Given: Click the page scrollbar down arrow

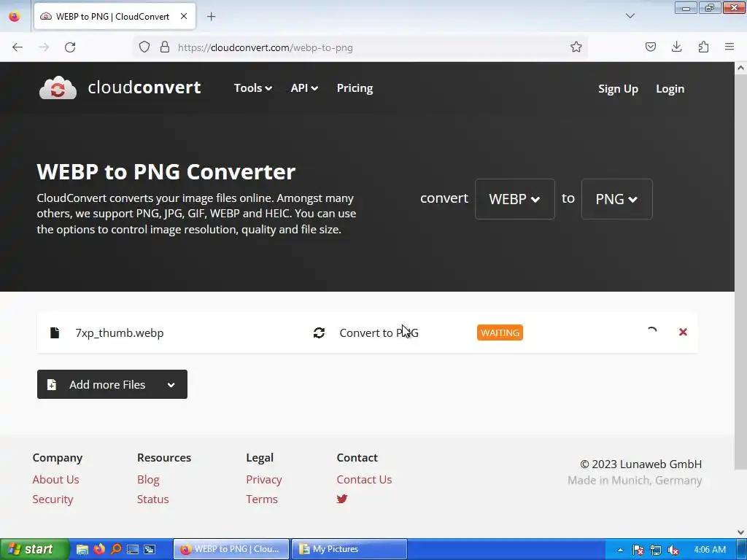Looking at the screenshot, I should [740, 532].
